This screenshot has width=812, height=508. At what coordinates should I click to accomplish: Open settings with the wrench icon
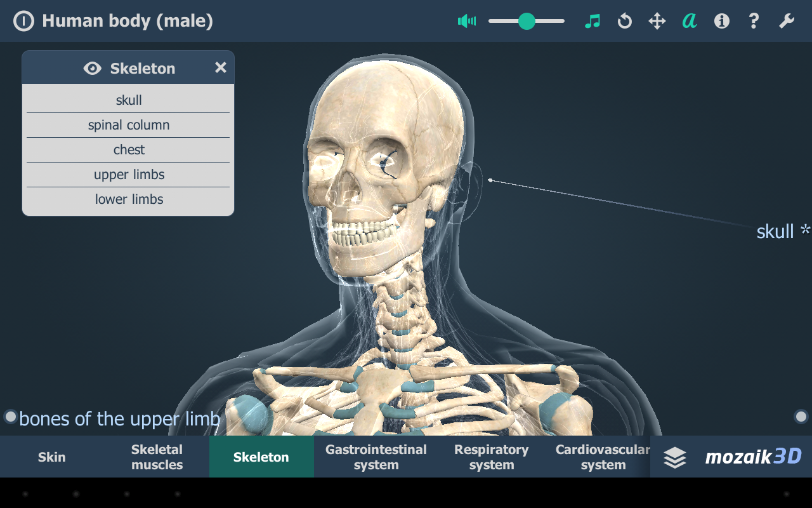786,20
